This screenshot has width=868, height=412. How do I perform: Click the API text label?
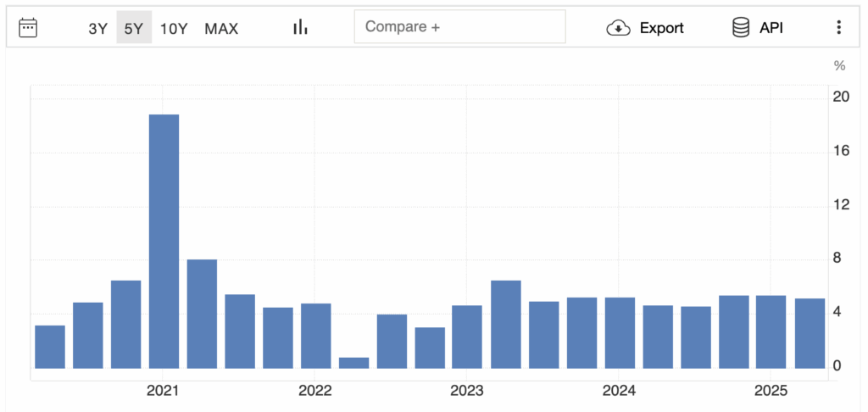point(771,28)
